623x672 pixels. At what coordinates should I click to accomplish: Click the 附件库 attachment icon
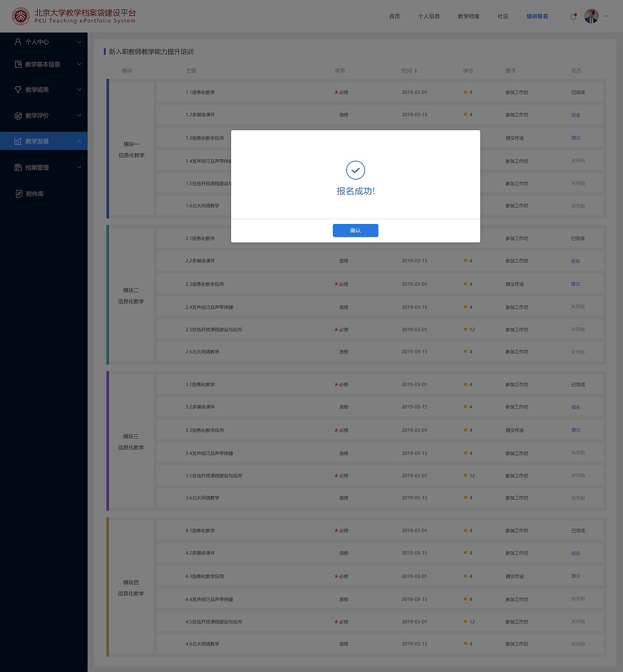tap(19, 194)
